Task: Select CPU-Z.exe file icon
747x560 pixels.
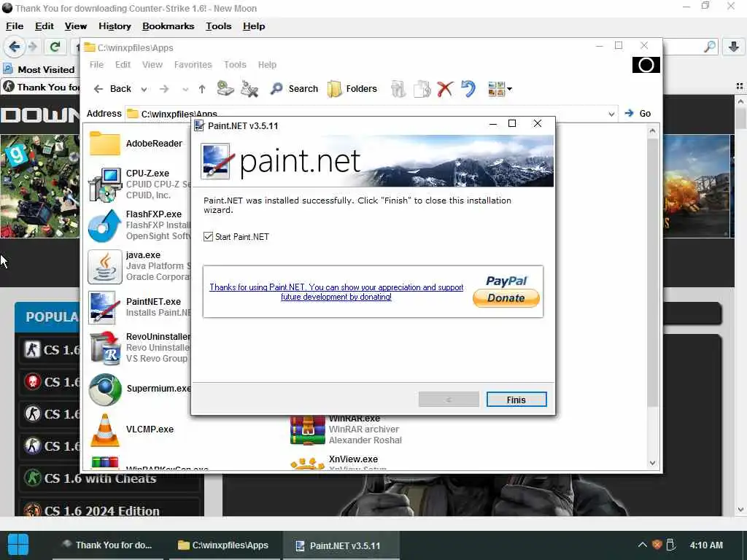Action: (105, 184)
